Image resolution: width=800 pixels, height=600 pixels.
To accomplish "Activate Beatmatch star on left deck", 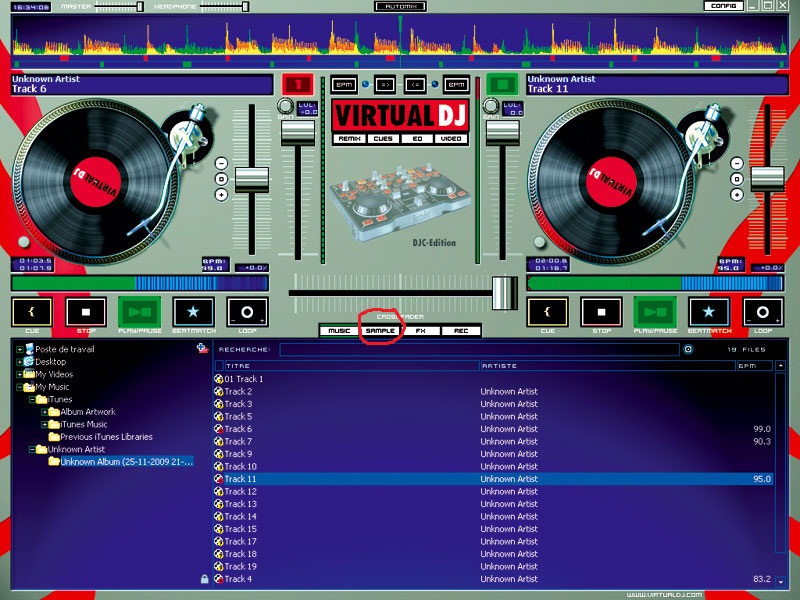I will [x=193, y=312].
